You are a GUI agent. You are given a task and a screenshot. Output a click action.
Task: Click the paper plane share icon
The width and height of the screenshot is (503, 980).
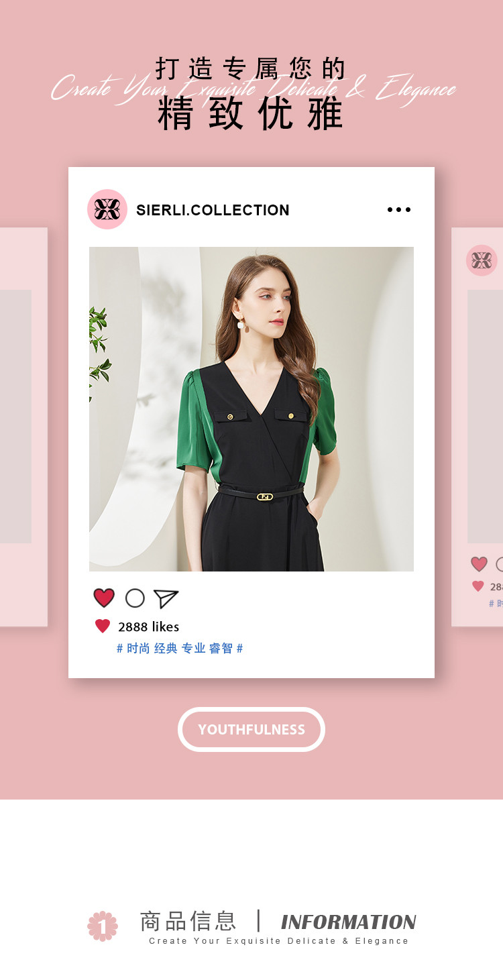[166, 598]
